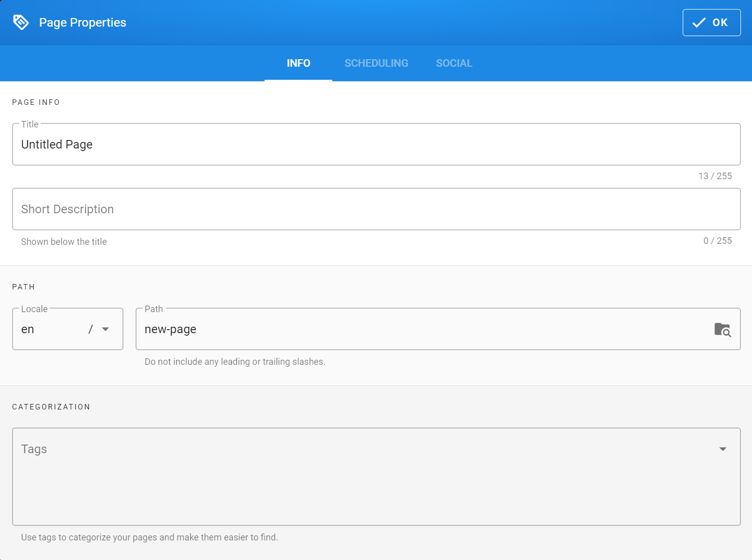Select the INFO tab
Screen dimensions: 752x560
coord(298,63)
